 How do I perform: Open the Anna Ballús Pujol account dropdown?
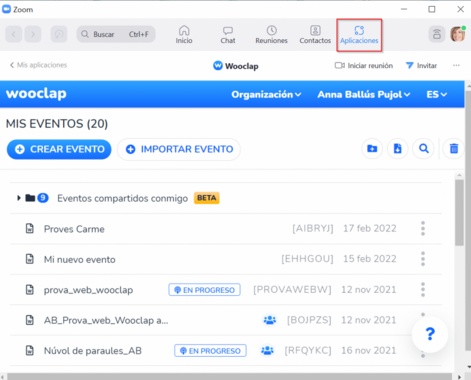[x=363, y=95]
